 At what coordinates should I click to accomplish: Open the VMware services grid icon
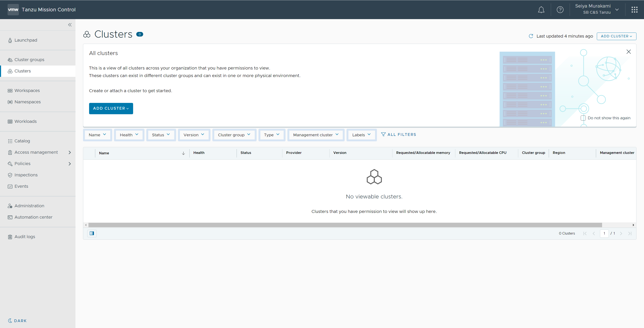click(634, 10)
